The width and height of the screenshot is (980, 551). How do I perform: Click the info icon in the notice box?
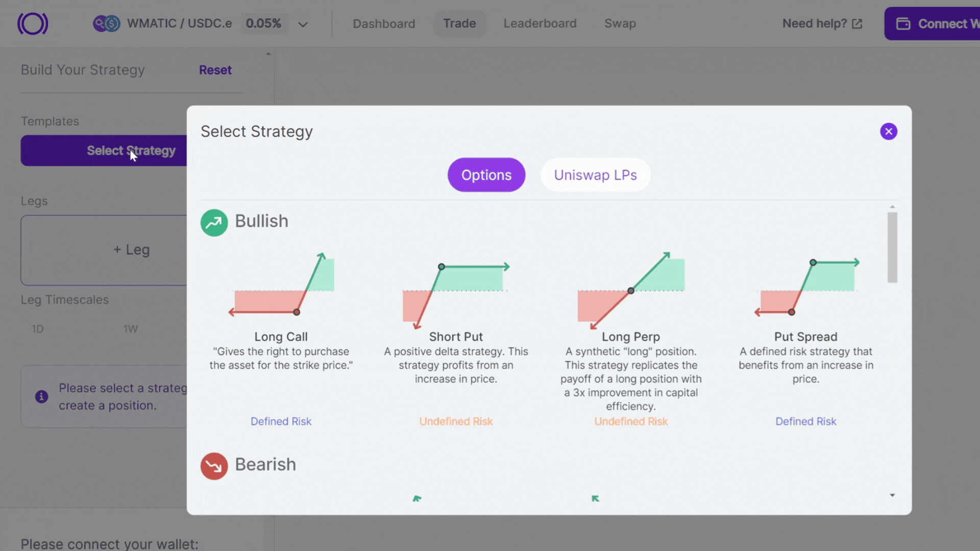click(41, 396)
